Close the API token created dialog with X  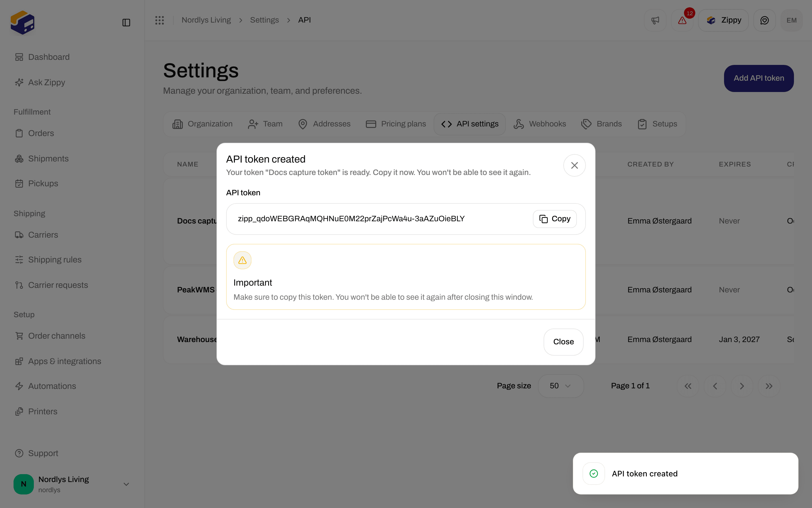pos(574,165)
